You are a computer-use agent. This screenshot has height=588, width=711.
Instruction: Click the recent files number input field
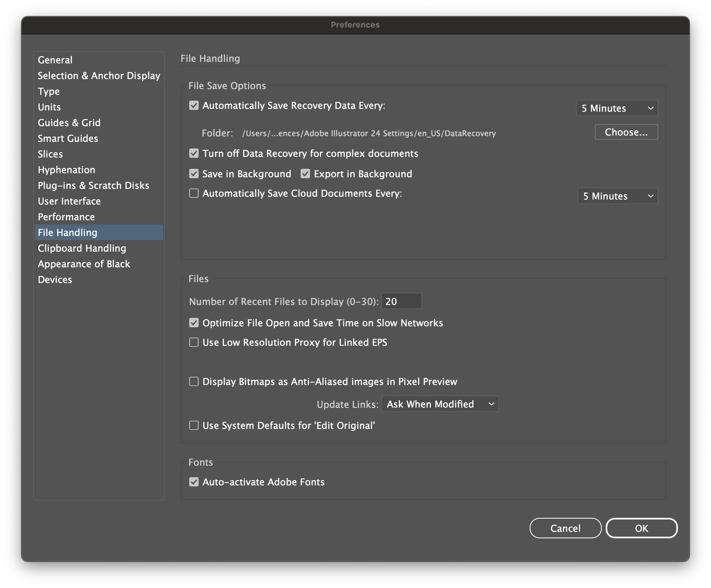pos(402,301)
